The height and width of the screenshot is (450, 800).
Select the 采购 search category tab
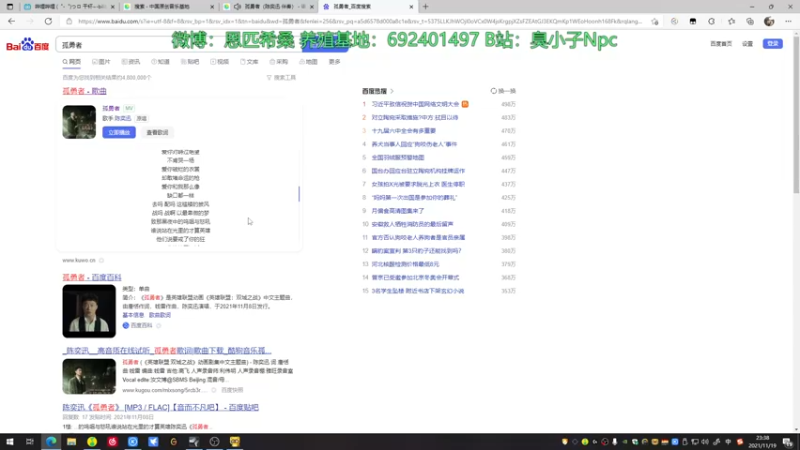coord(279,62)
